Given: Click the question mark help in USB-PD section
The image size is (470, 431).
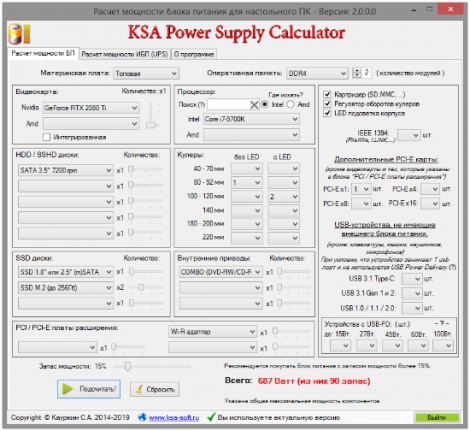Looking at the screenshot, I should (x=442, y=323).
